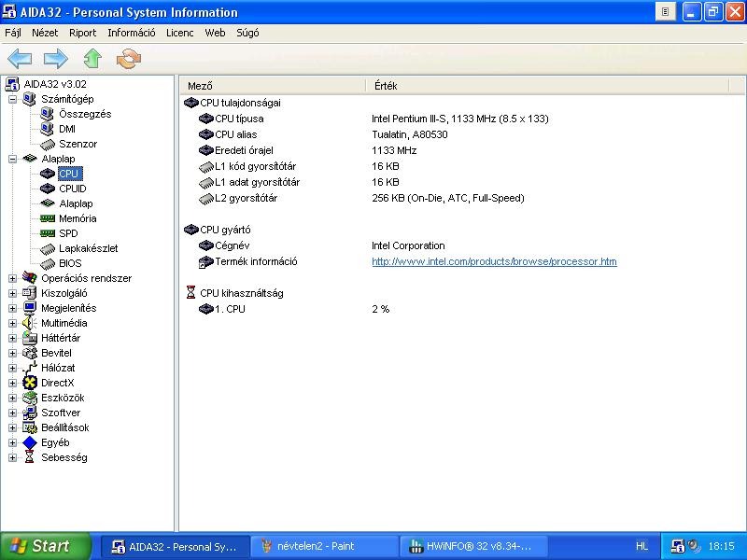Click the DirectX yellow X icon
The width and height of the screenshot is (747, 560).
pyautogui.click(x=30, y=383)
